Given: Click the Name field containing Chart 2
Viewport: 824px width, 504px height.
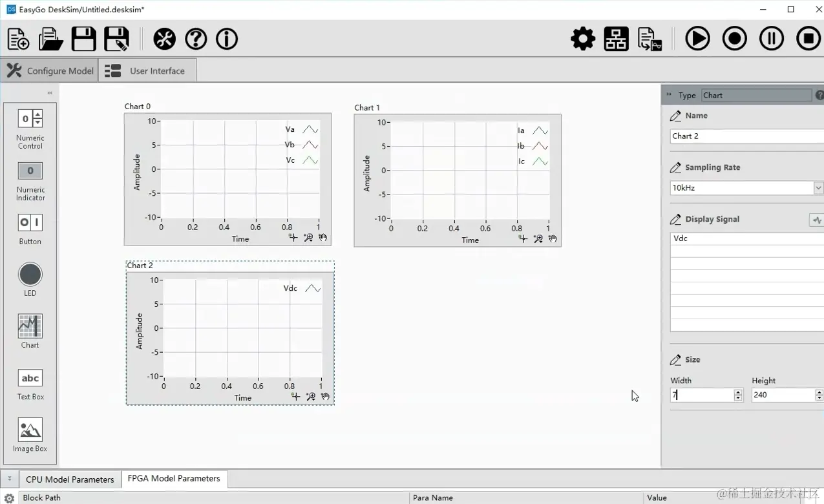Looking at the screenshot, I should coord(746,136).
